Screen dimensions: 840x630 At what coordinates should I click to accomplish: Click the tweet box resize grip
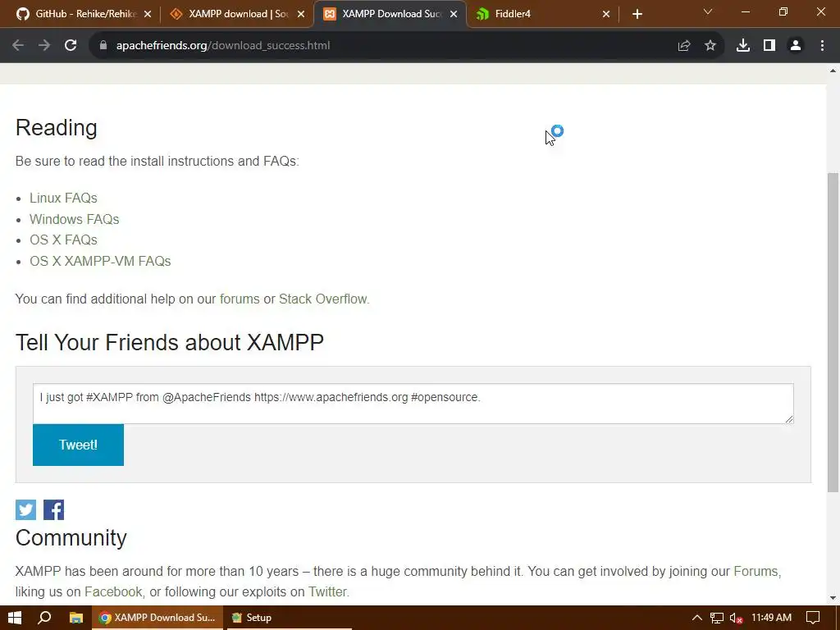coord(789,419)
